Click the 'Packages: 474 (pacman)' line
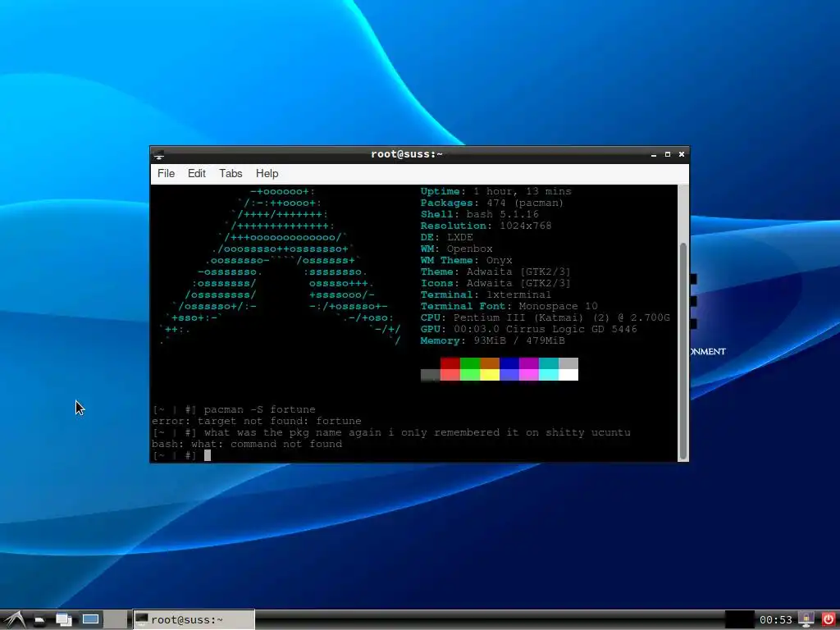Image resolution: width=840 pixels, height=630 pixels. 492,203
